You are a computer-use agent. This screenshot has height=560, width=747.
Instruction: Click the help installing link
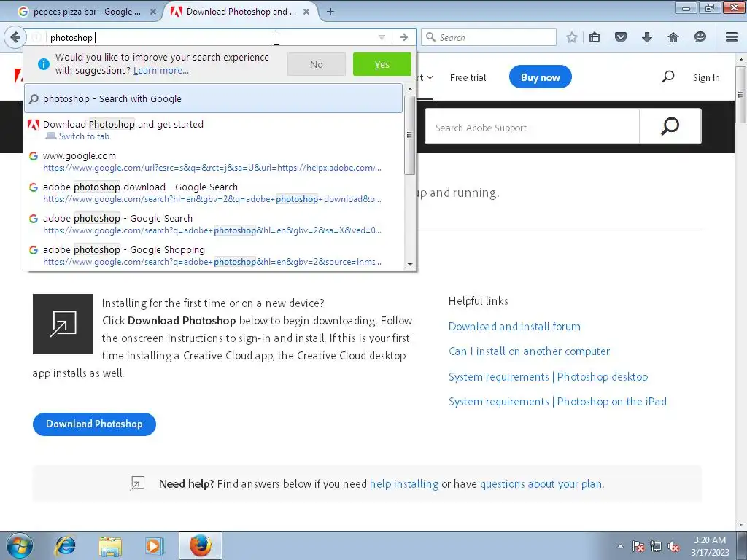point(404,484)
